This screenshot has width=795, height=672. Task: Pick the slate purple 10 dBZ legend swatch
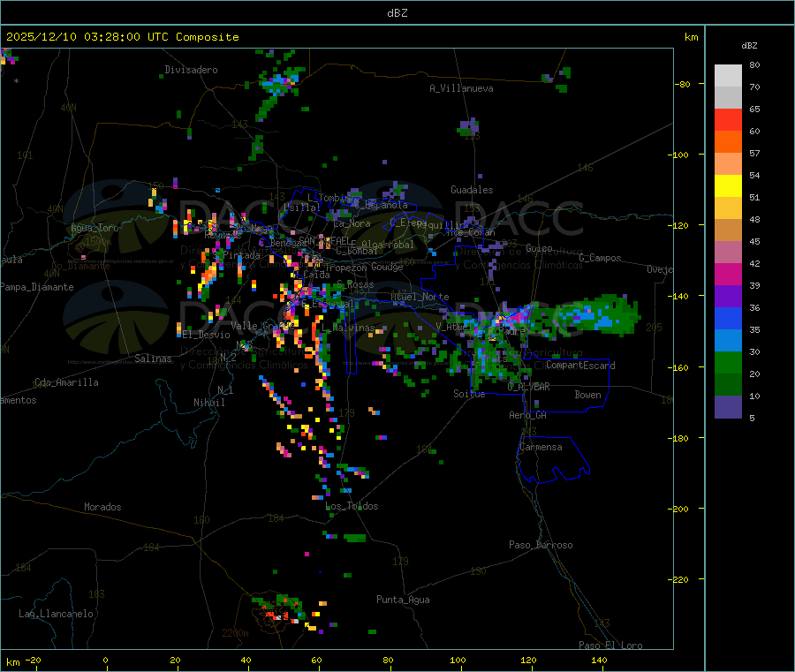pyautogui.click(x=728, y=406)
